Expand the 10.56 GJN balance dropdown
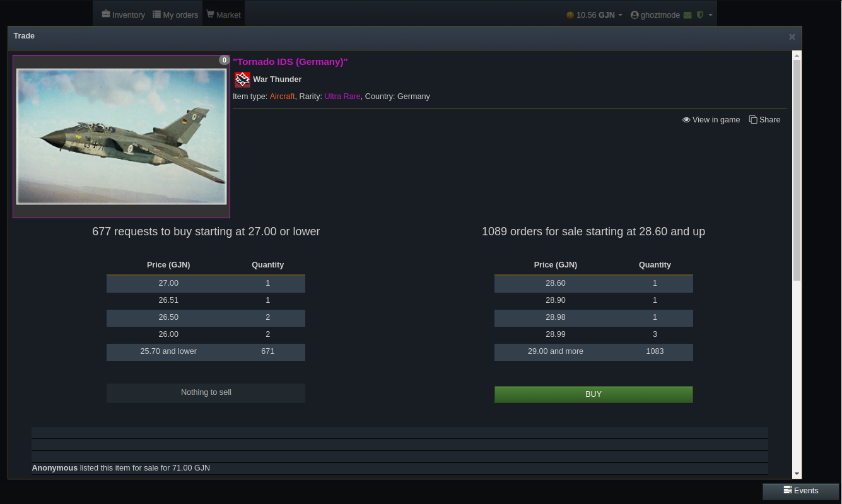 click(x=620, y=15)
